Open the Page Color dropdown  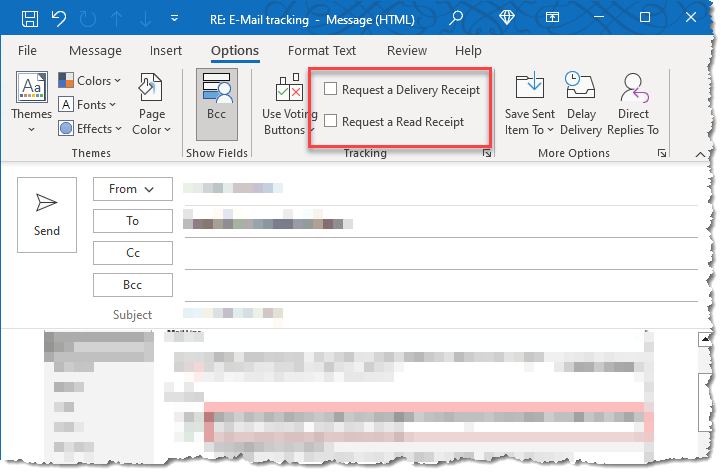pyautogui.click(x=151, y=104)
